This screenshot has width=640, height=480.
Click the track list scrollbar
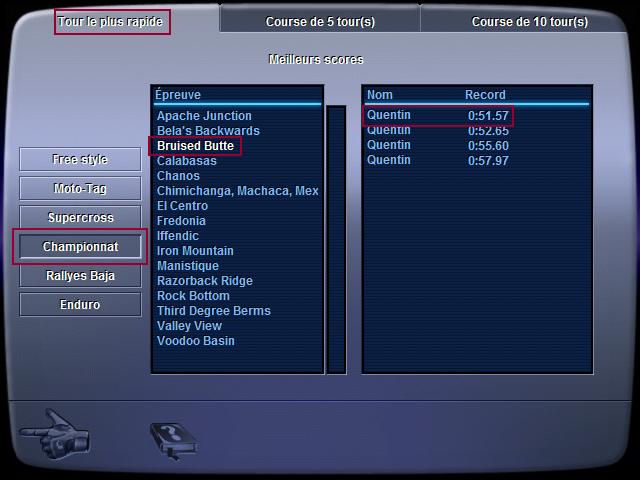click(x=336, y=238)
